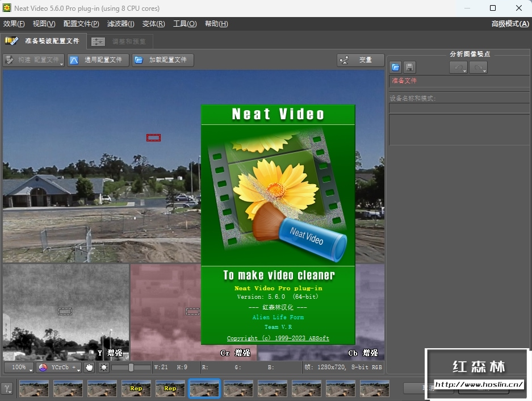
Task: Open the gamma dropdown beside the frame strip
Action: [7, 389]
